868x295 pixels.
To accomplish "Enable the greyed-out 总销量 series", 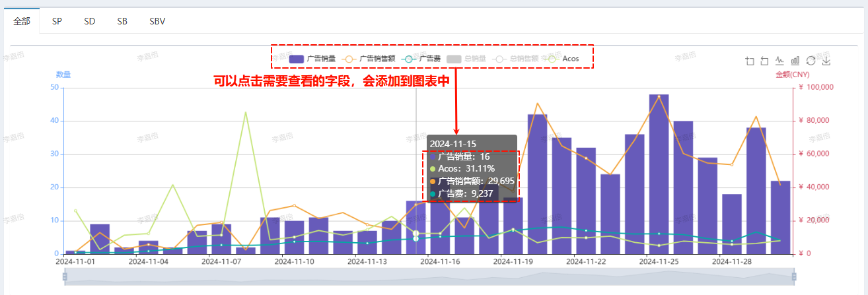I will tap(466, 59).
